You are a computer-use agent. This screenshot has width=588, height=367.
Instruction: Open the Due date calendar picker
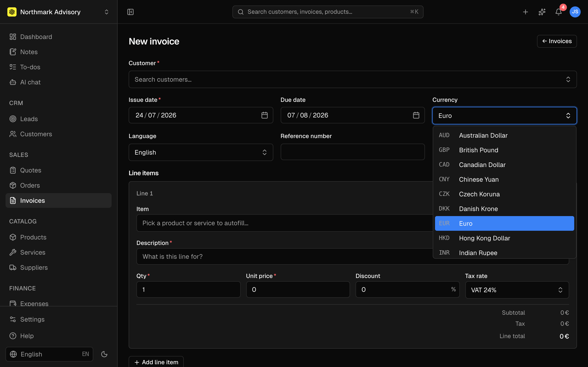pyautogui.click(x=416, y=115)
